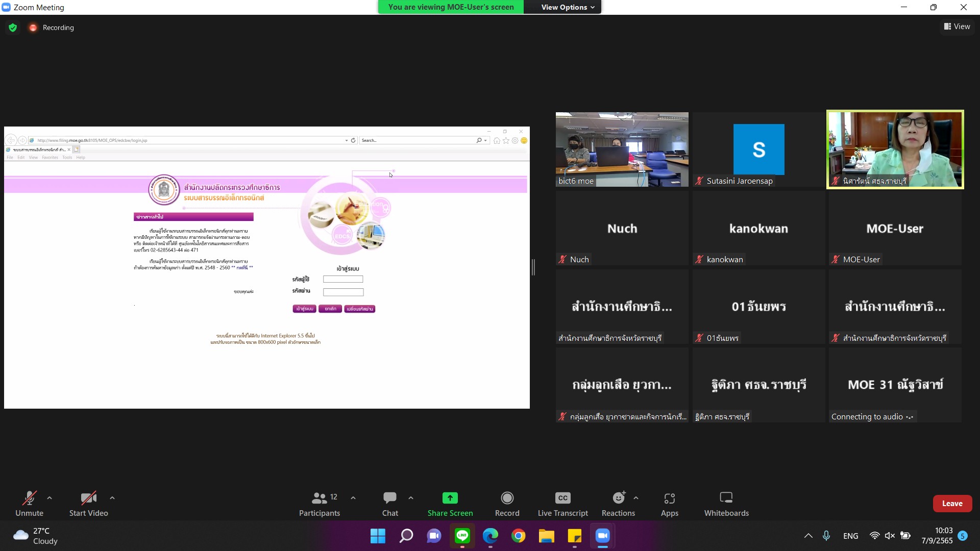Open Help menu in shared browser

[81, 158]
